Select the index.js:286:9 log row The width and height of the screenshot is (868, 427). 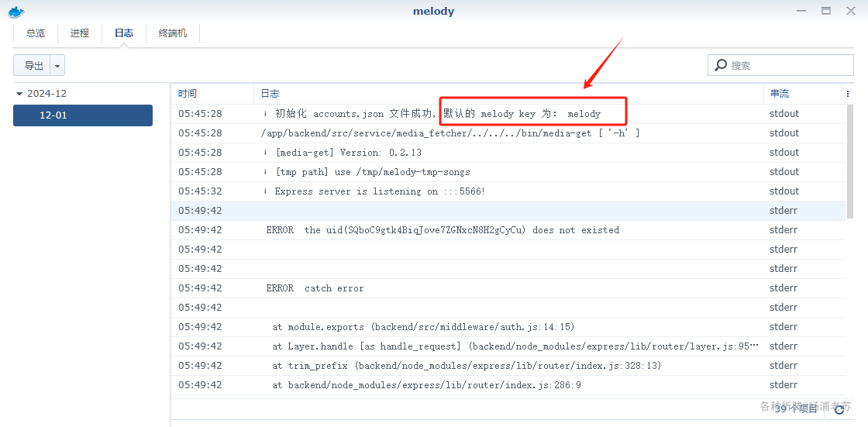coord(508,385)
